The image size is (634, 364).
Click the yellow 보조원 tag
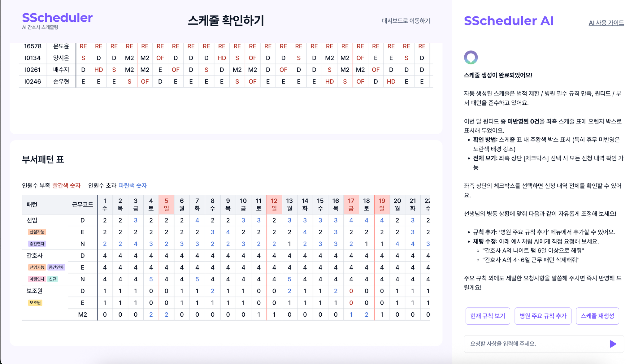coord(35,302)
